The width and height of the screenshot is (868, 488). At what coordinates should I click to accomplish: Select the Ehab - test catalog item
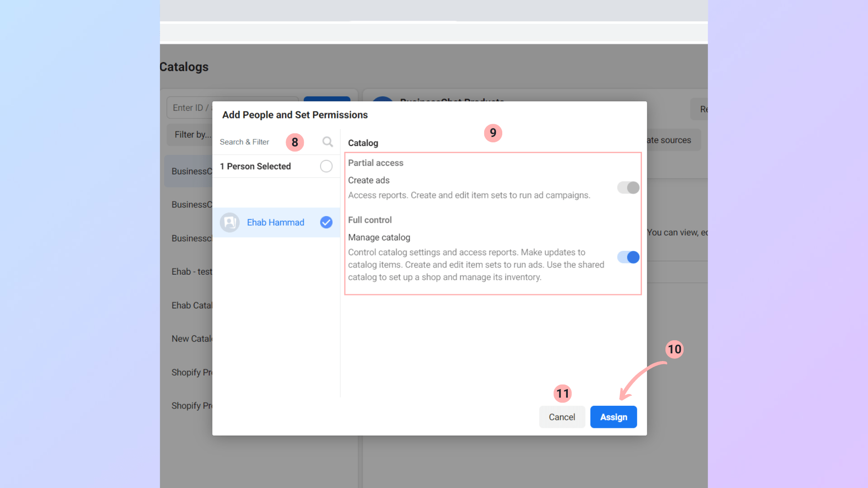point(192,272)
